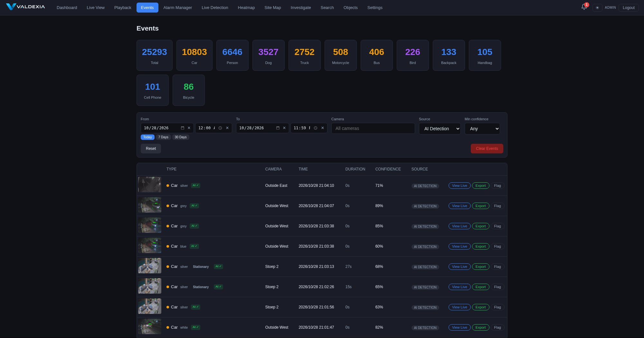Export the 21:04:07 grey car event

tap(480, 206)
